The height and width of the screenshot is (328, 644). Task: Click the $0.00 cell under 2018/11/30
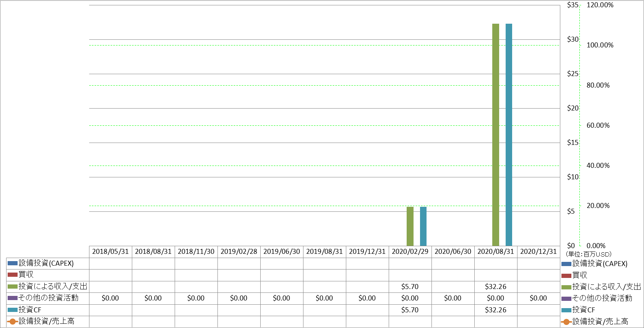point(196,298)
